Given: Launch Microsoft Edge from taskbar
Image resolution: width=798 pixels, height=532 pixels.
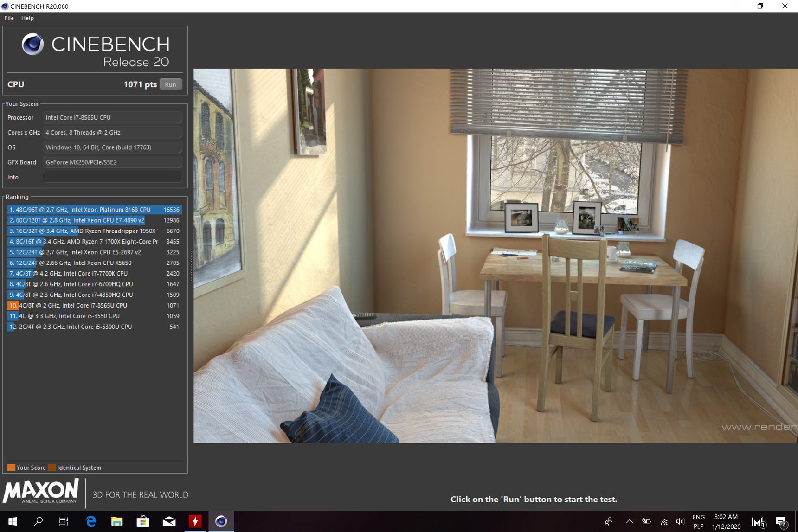Looking at the screenshot, I should tap(91, 521).
